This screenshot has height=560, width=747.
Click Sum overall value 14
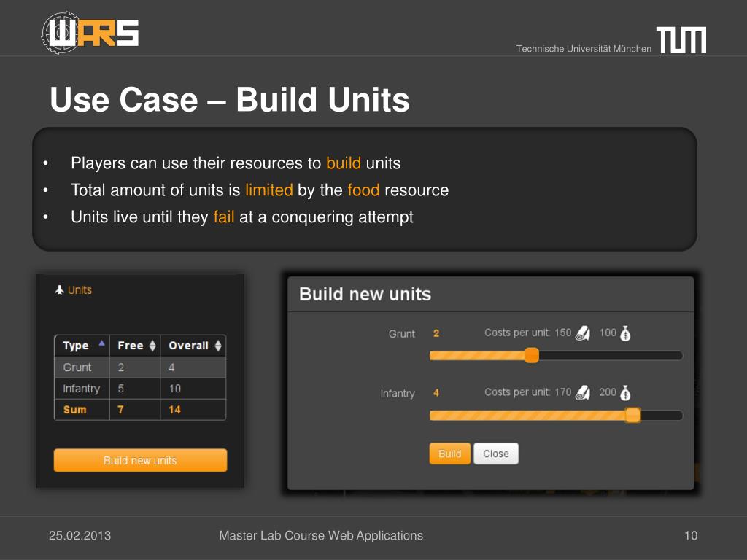click(174, 410)
